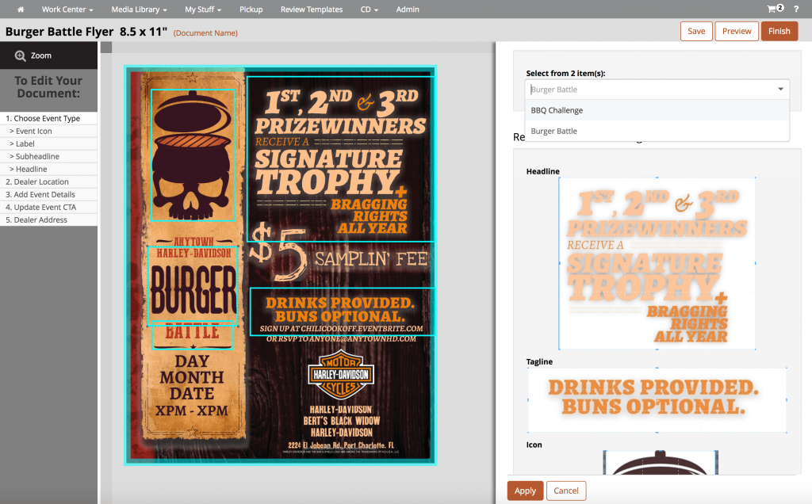Open the CD dropdown menu
The image size is (812, 504).
(x=370, y=10)
